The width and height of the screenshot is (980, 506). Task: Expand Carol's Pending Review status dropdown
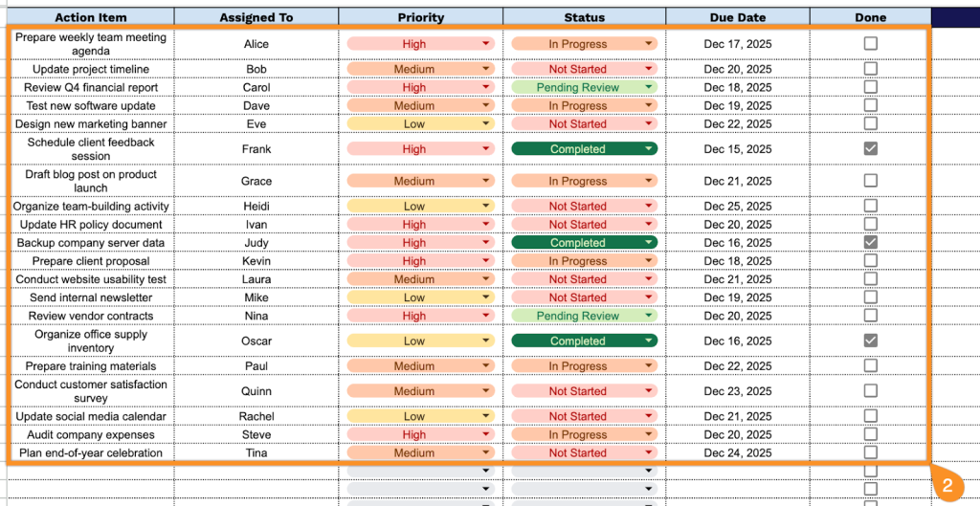[649, 87]
